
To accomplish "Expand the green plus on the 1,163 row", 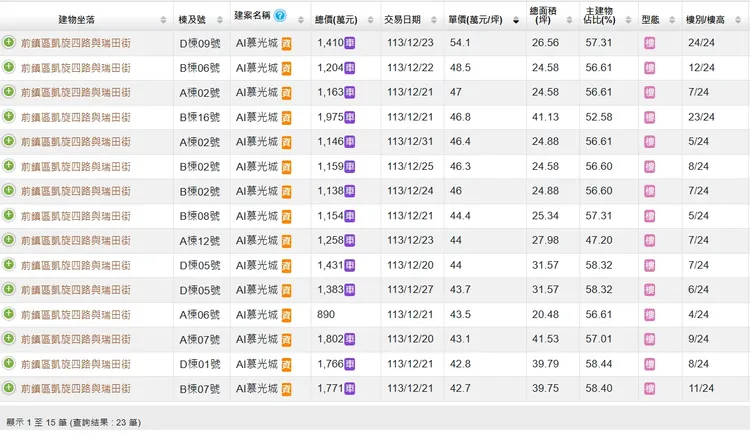I will coord(9,91).
